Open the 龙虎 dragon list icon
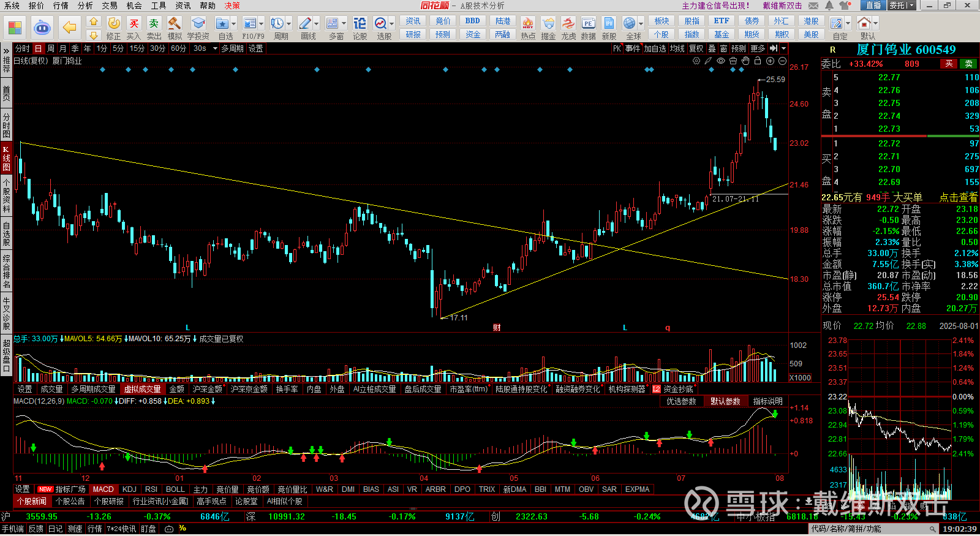This screenshot has width=980, height=536. 568,24
